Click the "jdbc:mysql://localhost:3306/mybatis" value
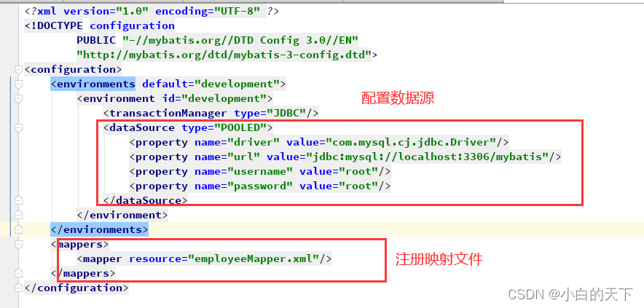Viewport: 644px width, 308px height. coord(428,157)
